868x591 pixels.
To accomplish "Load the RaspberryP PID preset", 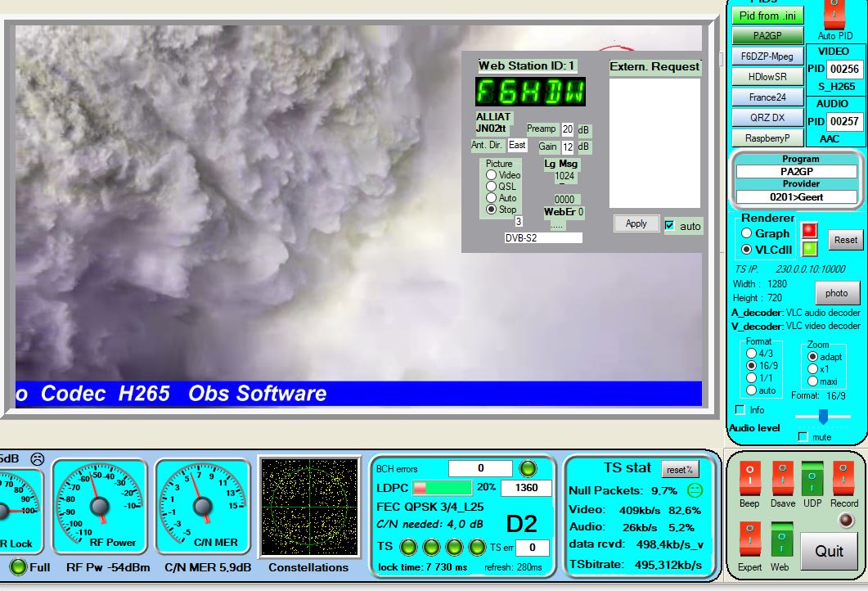I will 767,138.
